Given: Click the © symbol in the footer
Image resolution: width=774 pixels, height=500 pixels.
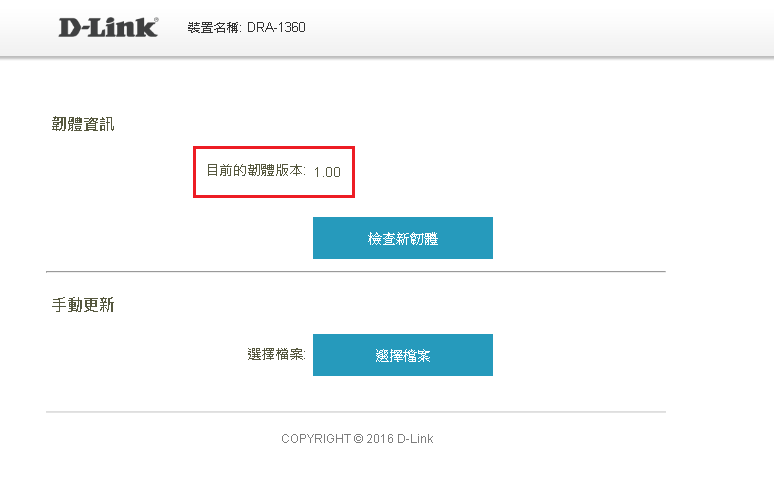Looking at the screenshot, I should coord(358,439).
